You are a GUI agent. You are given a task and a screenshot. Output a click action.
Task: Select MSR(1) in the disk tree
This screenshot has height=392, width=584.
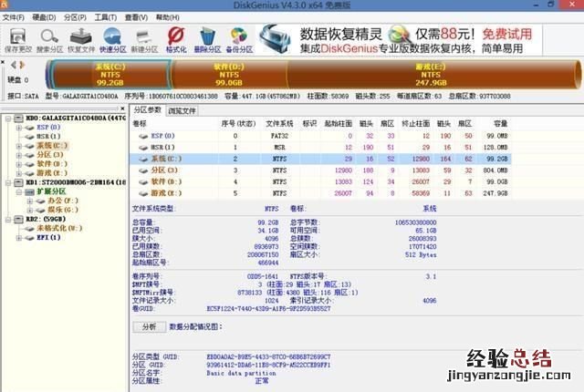coord(48,137)
